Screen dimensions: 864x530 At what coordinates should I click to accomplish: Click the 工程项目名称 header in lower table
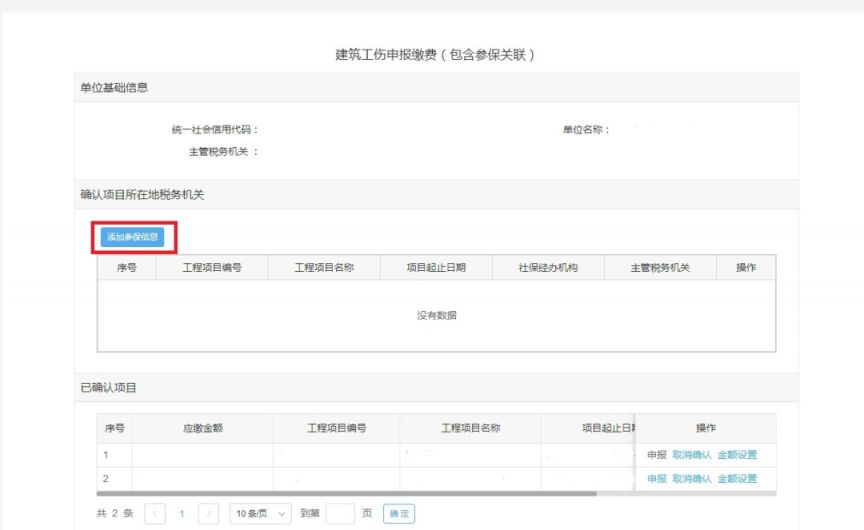pos(470,428)
